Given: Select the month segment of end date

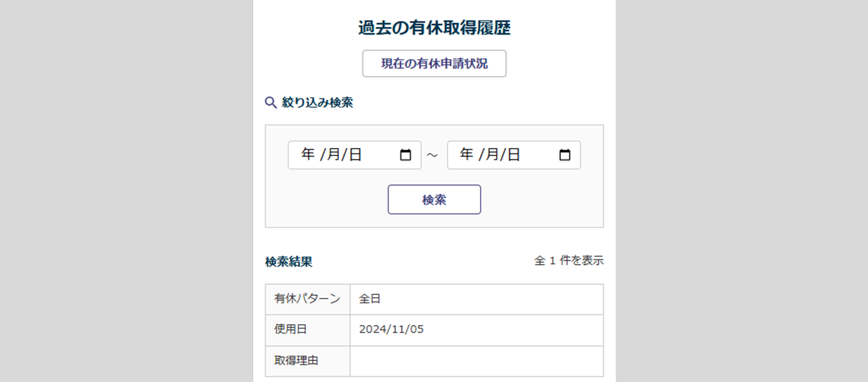Looking at the screenshot, I should coord(492,155).
